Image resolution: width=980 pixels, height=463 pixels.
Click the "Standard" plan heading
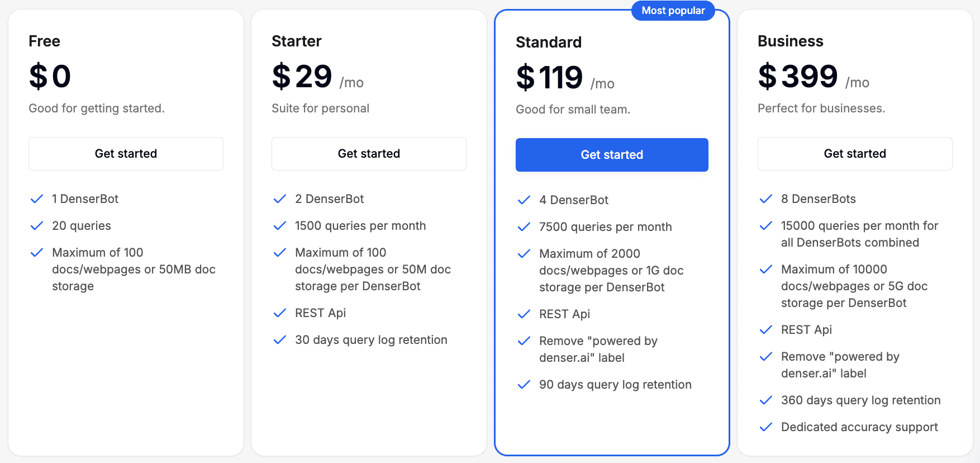coord(548,41)
